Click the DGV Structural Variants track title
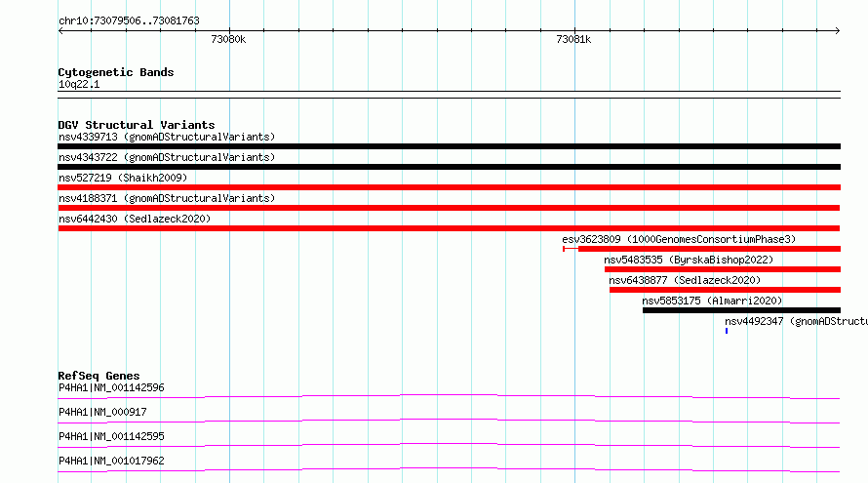Viewport: 868px width, 483px height. (x=137, y=125)
